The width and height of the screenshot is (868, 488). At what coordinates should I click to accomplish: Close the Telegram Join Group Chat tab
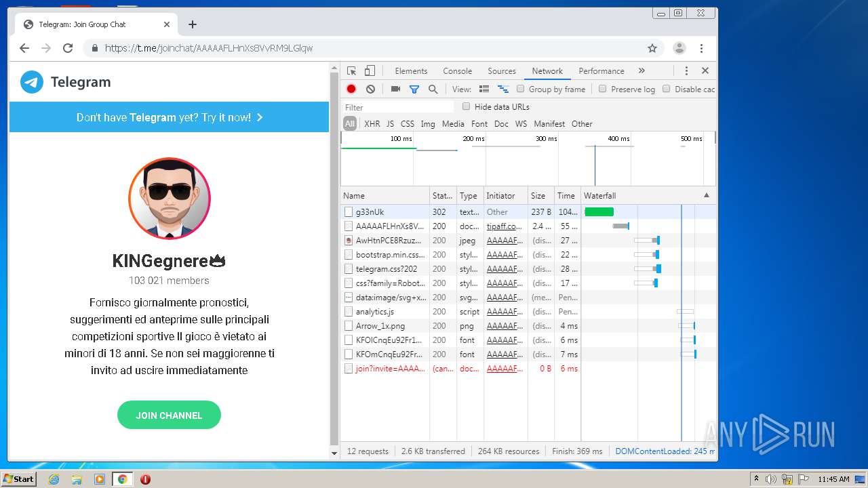[x=167, y=24]
